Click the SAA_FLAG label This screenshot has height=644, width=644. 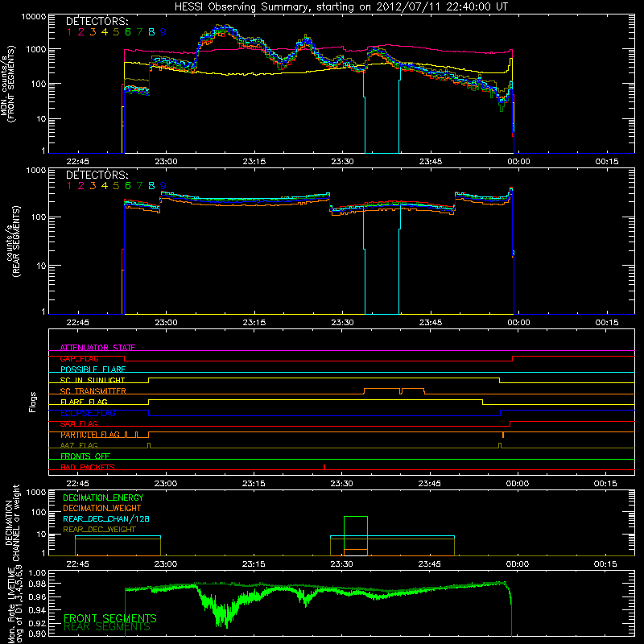79,424
